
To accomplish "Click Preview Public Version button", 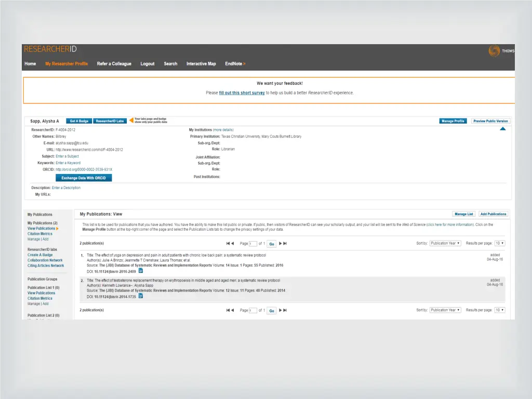I will pyautogui.click(x=490, y=121).
